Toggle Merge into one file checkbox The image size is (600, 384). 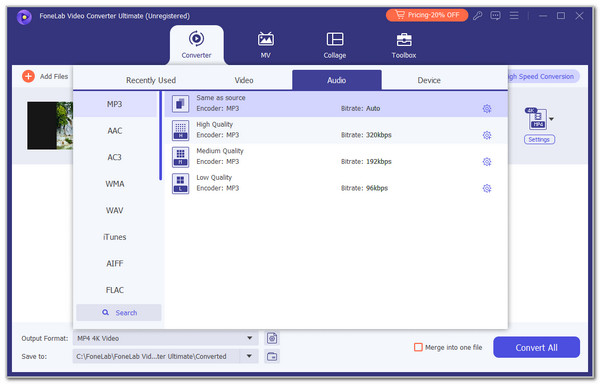tap(418, 347)
